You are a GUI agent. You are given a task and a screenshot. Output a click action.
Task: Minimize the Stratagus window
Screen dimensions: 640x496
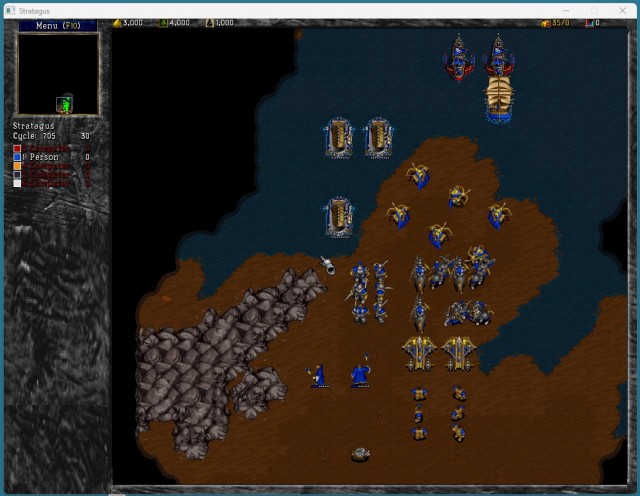(x=567, y=11)
